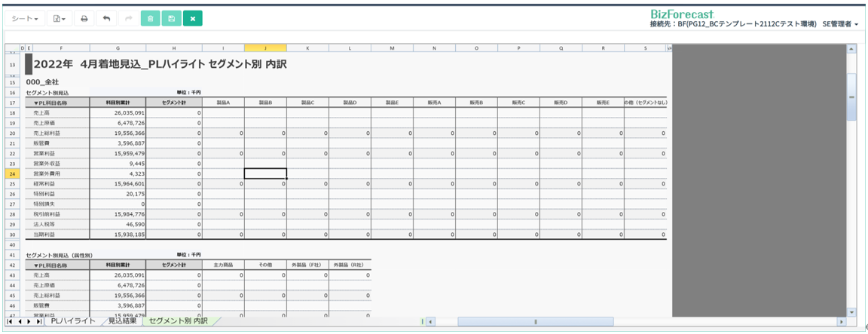Switch to the PLハイライト sheet tab
This screenshot has height=334, width=868.
pos(73,321)
